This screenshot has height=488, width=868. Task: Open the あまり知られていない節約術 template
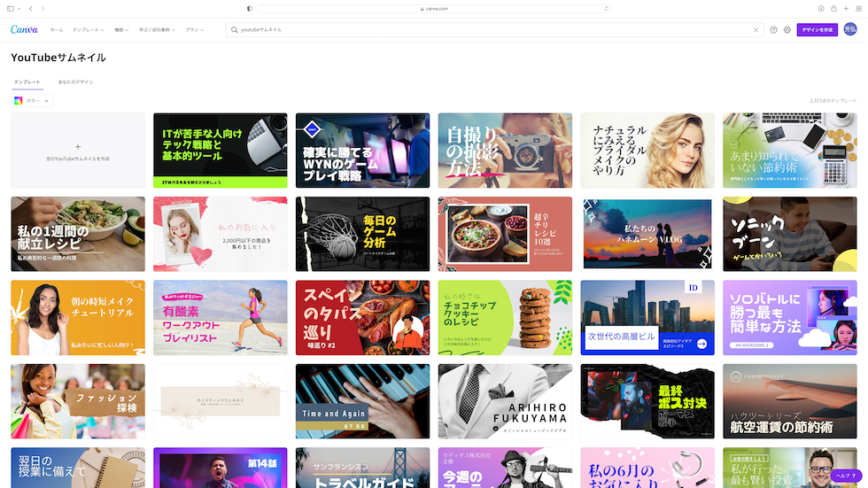790,151
